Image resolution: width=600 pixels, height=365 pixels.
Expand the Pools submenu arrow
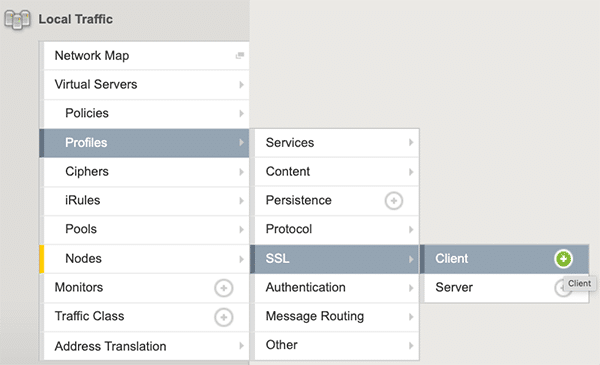point(241,230)
